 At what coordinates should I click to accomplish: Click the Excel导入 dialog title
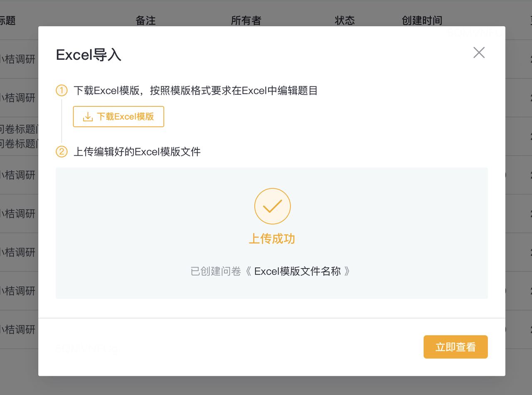[x=89, y=55]
